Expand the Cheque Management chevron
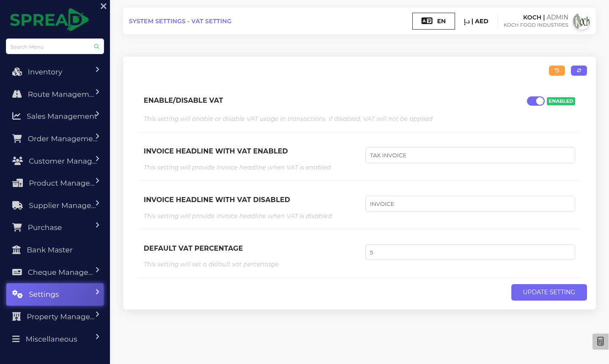 point(97,270)
